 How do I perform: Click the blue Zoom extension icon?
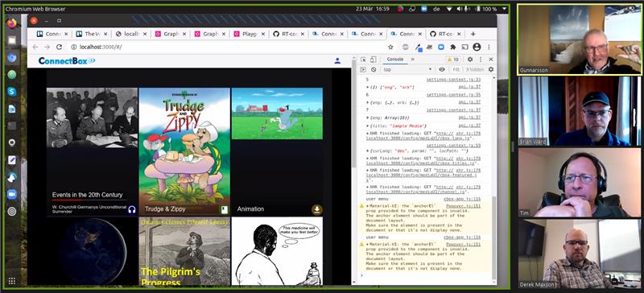(x=441, y=47)
